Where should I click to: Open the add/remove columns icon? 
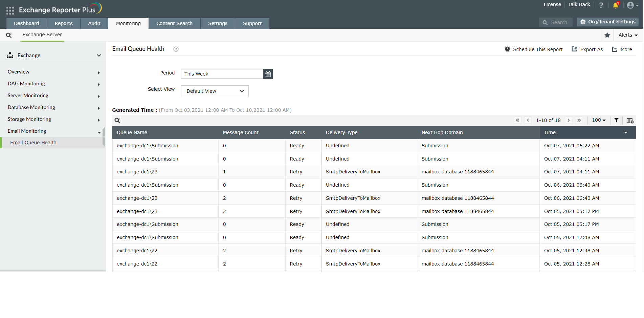630,120
